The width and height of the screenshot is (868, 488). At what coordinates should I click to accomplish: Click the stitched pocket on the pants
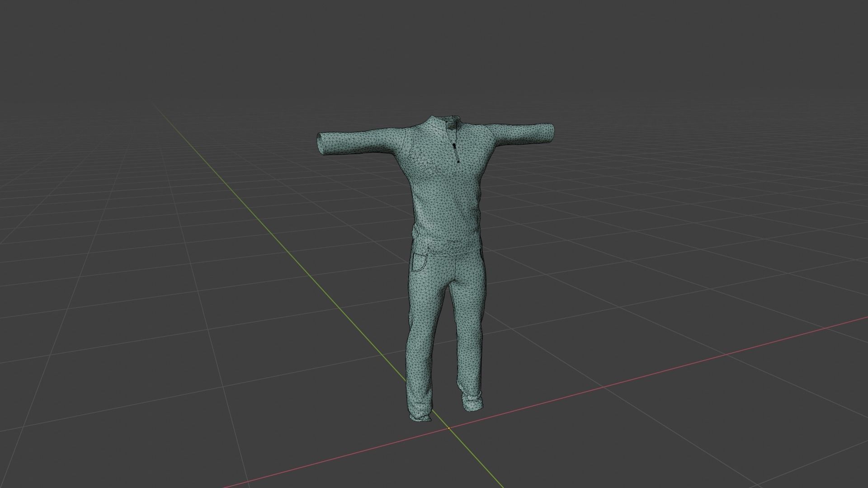[419, 262]
